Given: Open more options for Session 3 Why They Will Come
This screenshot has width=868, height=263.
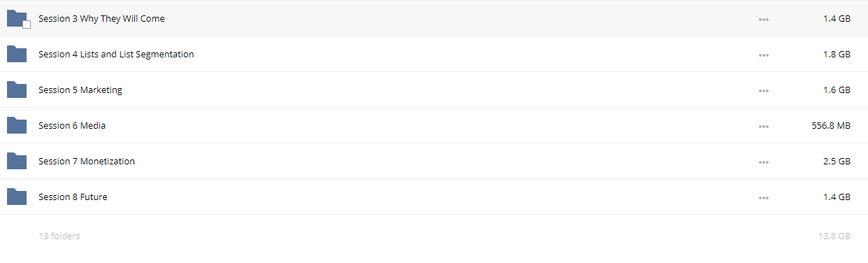Looking at the screenshot, I should pos(764,20).
